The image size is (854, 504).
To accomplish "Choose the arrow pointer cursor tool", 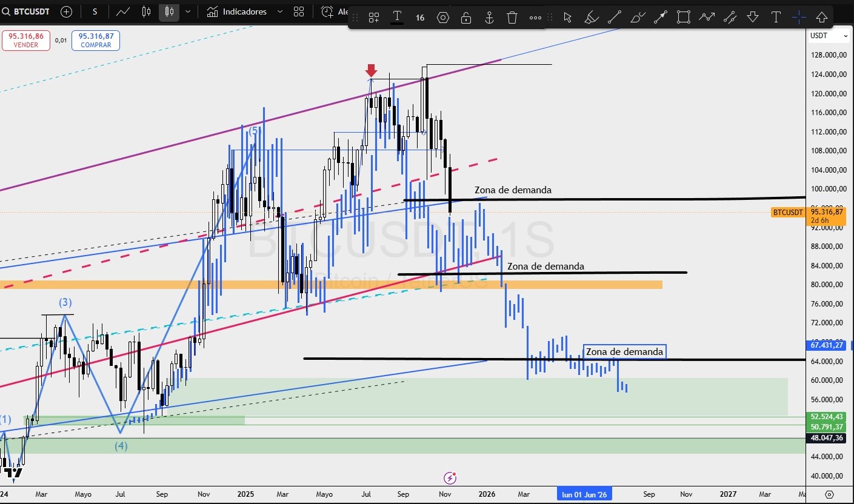I will (567, 17).
